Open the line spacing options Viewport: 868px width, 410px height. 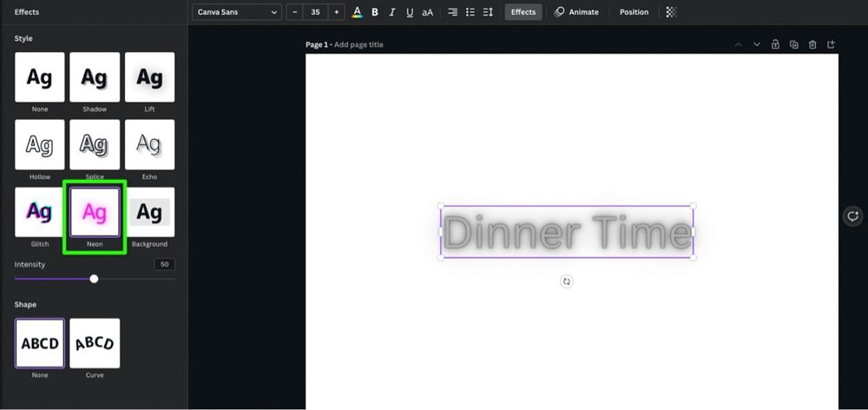tap(488, 12)
